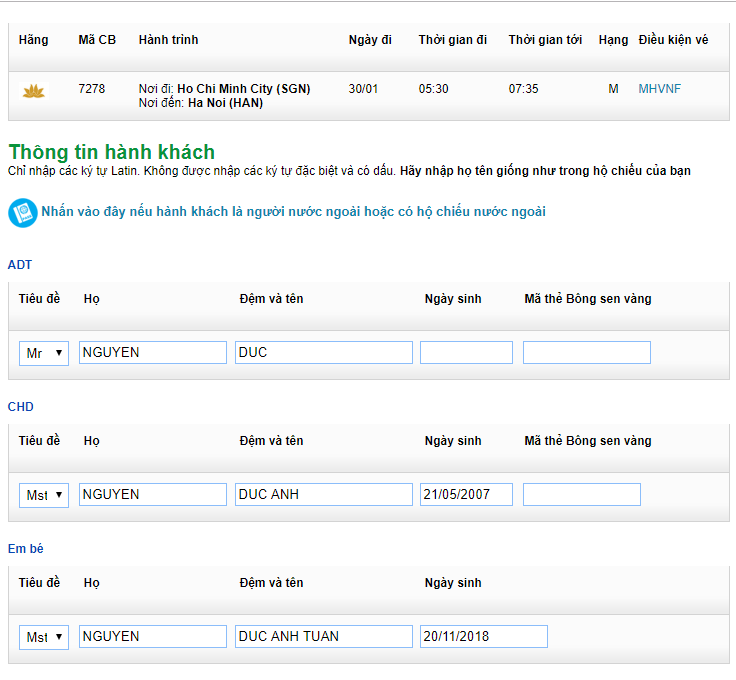
Task: Click the departure time 05:30
Action: point(433,89)
